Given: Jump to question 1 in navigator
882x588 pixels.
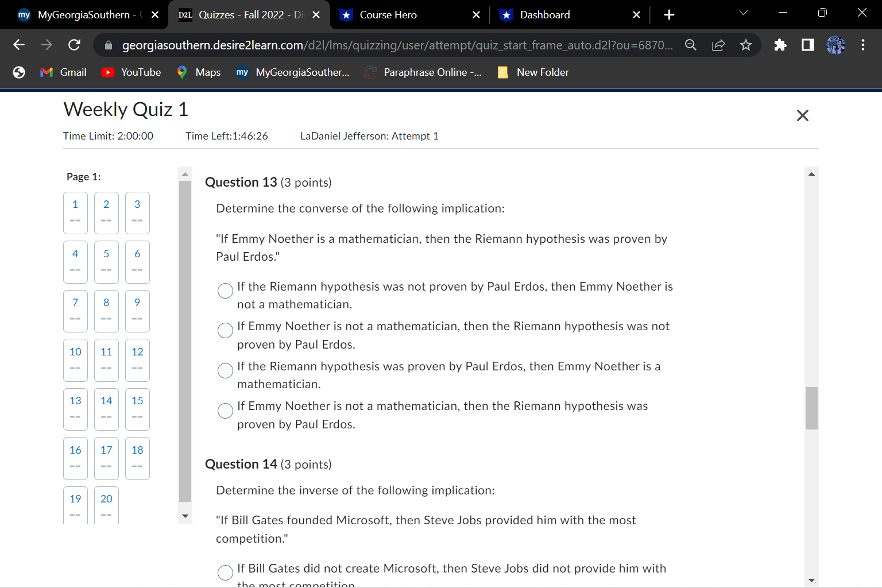Looking at the screenshot, I should [x=75, y=213].
